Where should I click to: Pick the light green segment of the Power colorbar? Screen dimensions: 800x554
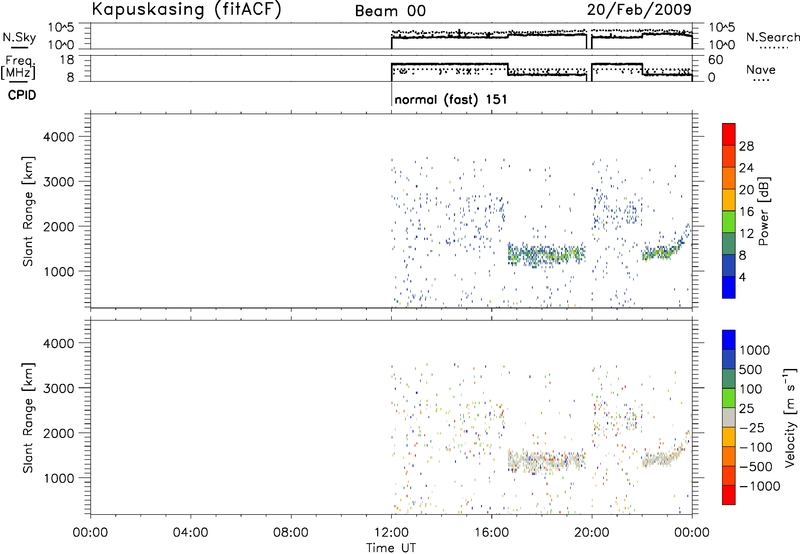point(729,222)
